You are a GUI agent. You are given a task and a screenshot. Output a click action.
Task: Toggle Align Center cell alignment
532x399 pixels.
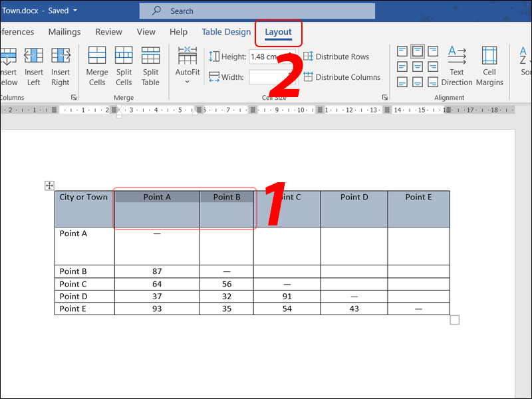pyautogui.click(x=417, y=66)
